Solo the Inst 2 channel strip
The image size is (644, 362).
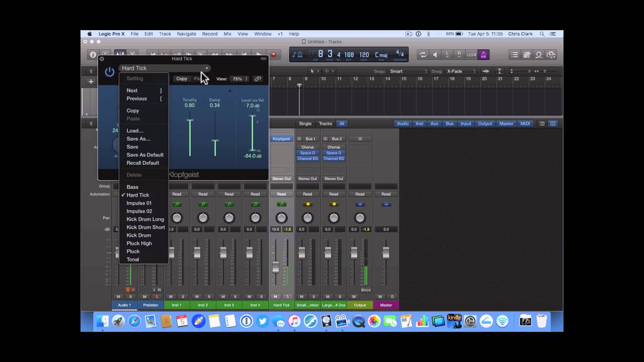pos(209,297)
